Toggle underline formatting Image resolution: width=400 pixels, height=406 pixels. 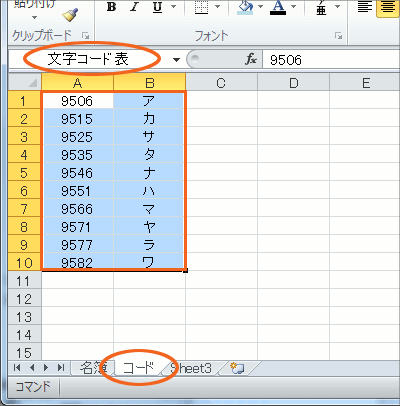click(158, 7)
